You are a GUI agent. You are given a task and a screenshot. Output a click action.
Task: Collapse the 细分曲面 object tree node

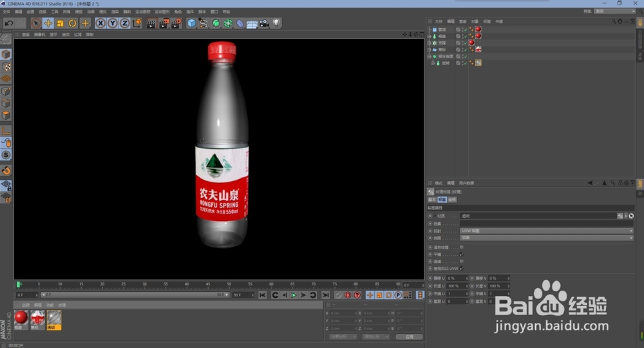pyautogui.click(x=430, y=56)
